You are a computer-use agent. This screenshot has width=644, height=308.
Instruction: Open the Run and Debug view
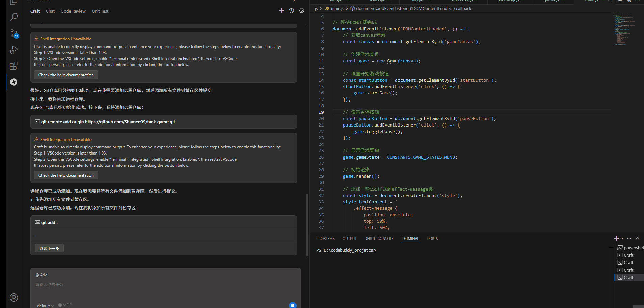[x=14, y=50]
